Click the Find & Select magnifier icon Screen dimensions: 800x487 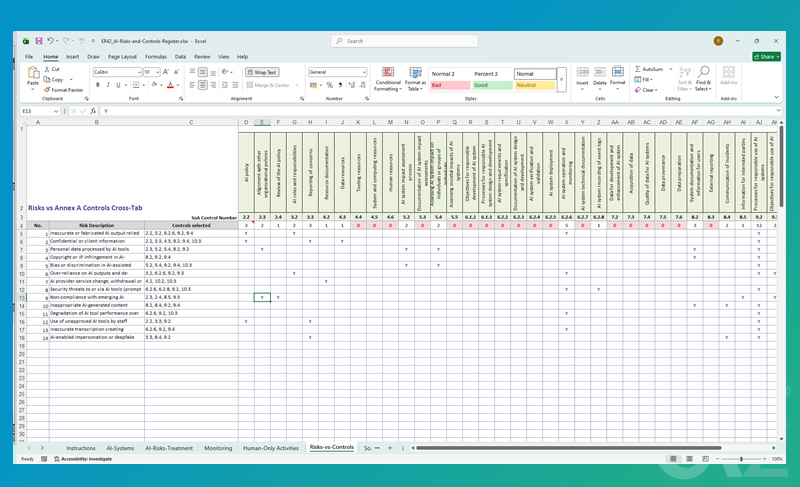(x=704, y=72)
